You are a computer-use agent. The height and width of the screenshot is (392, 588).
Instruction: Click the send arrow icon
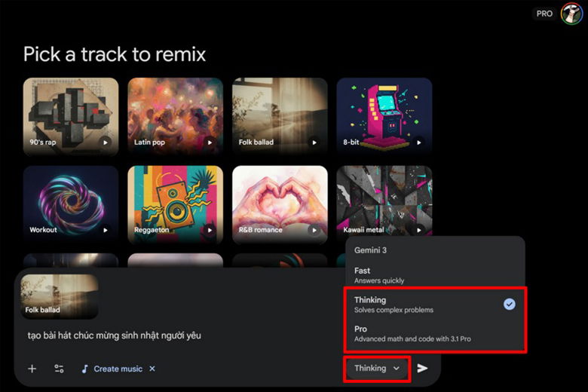423,369
